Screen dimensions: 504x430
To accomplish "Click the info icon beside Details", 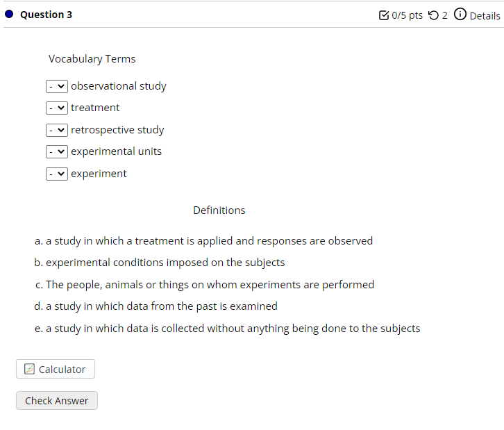I will coord(460,15).
